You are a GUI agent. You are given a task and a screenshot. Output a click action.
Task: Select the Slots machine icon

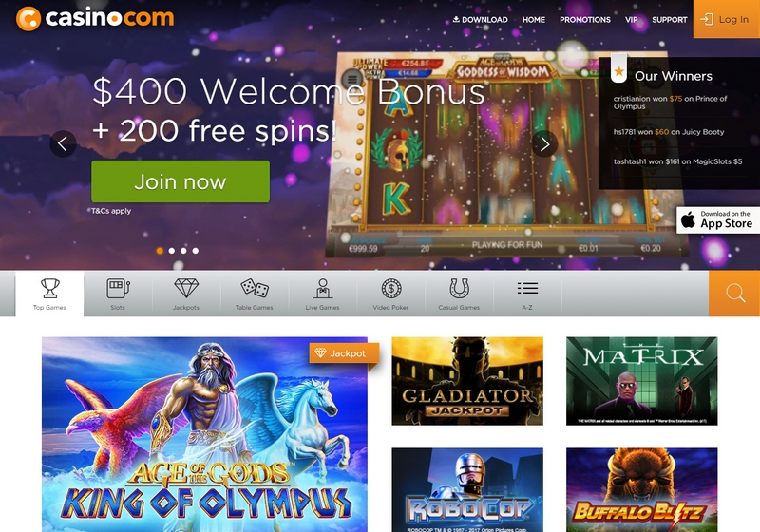[118, 294]
